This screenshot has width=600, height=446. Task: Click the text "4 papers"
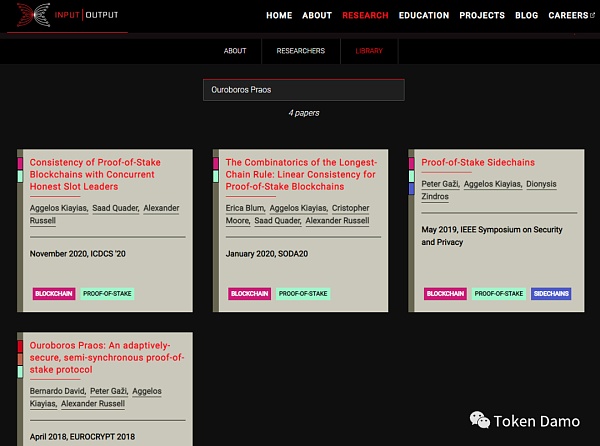(x=304, y=113)
